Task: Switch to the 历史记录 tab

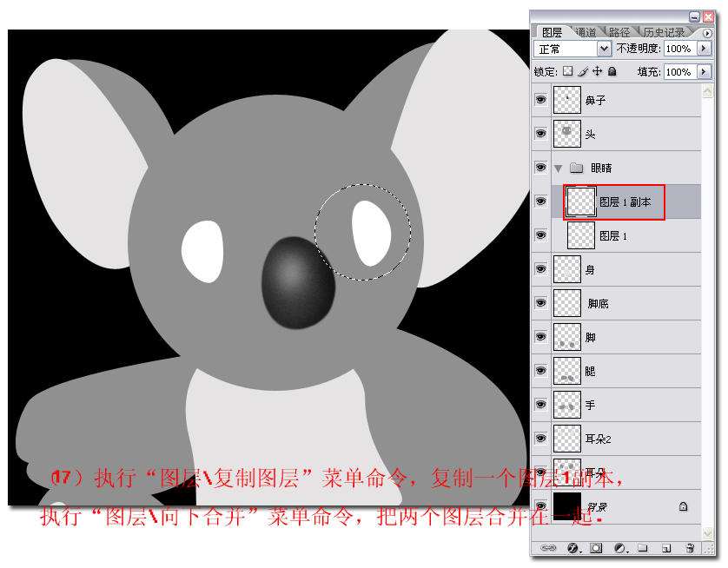Action: 664,32
